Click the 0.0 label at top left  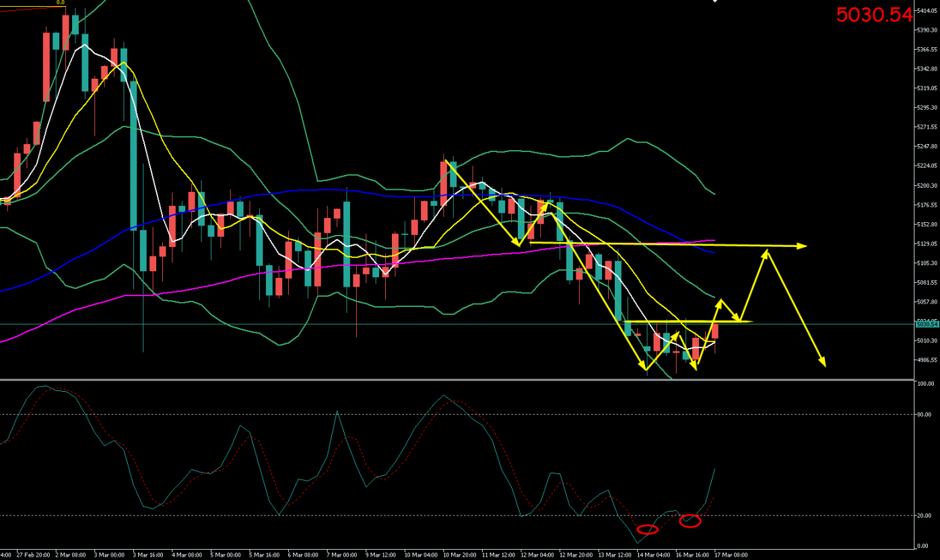coord(60,3)
